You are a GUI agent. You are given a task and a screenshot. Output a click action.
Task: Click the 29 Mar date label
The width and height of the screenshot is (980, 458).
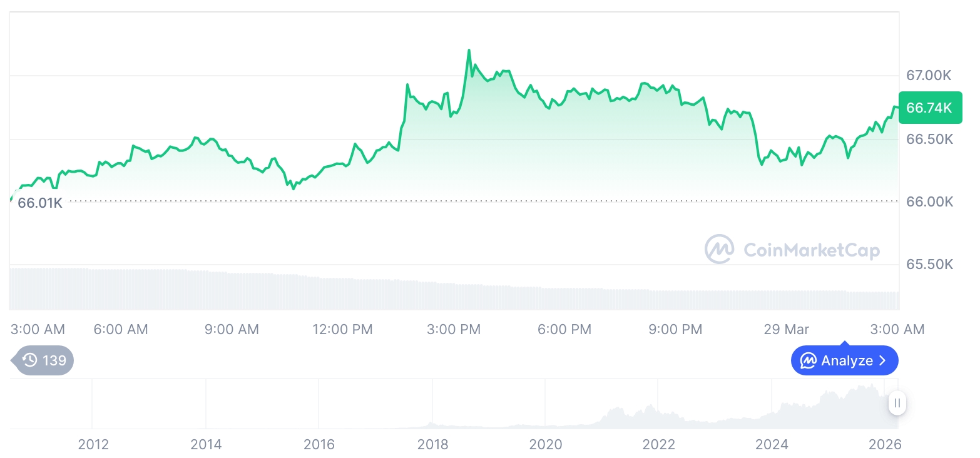[x=786, y=329]
